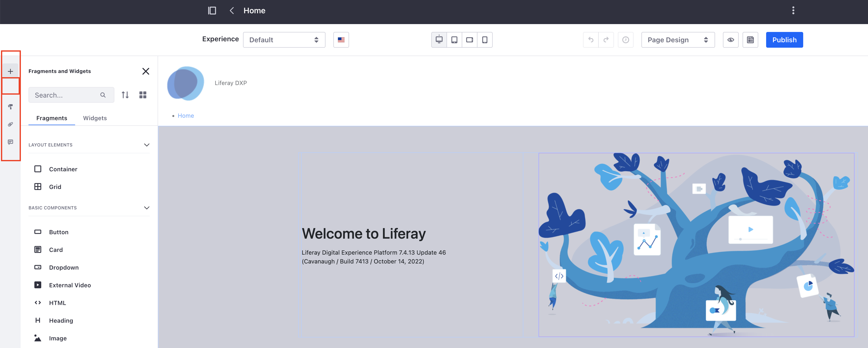Click the page content icon next to Publish
The image size is (868, 348).
coord(750,40)
